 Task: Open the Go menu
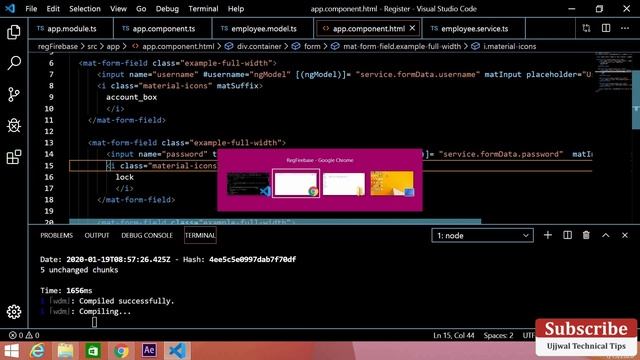click(141, 9)
